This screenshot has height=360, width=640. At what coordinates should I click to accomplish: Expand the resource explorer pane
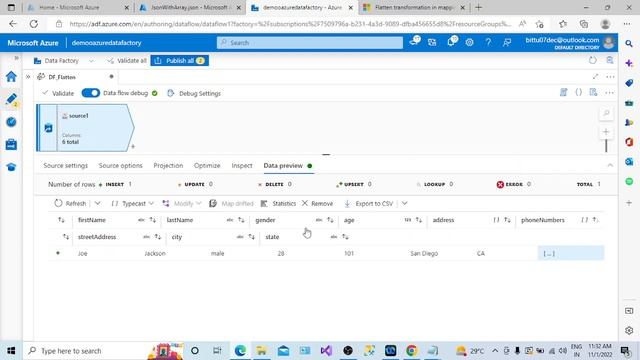tap(28, 77)
